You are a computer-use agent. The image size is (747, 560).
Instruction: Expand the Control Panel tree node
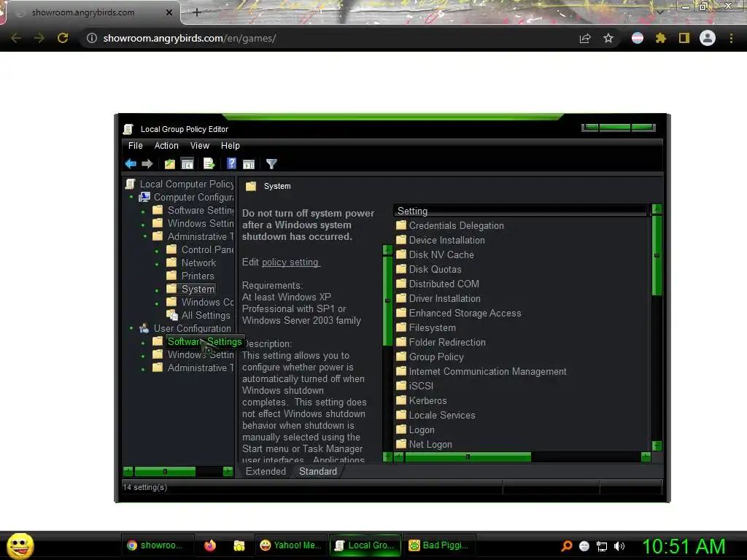click(x=157, y=251)
